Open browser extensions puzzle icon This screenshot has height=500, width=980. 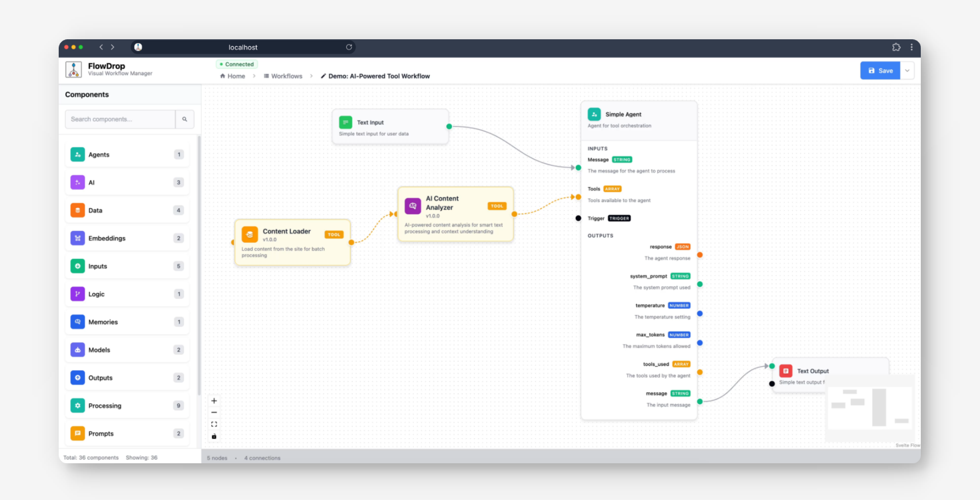pos(896,47)
